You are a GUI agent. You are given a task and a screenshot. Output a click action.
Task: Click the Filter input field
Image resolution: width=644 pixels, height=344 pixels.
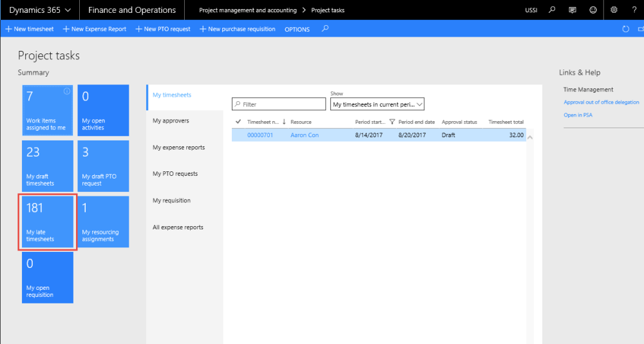click(279, 104)
